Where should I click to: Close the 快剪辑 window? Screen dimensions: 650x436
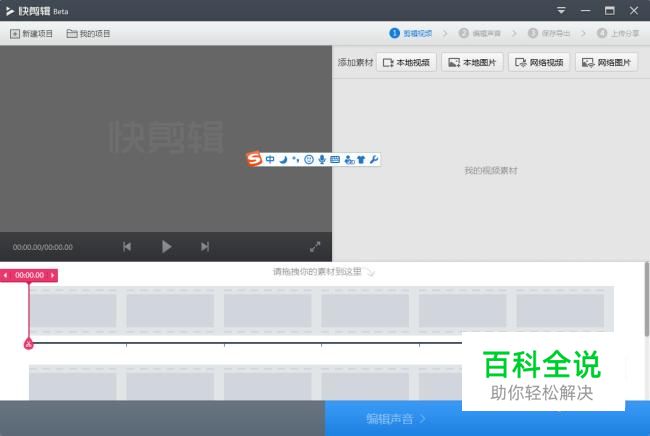tap(634, 10)
